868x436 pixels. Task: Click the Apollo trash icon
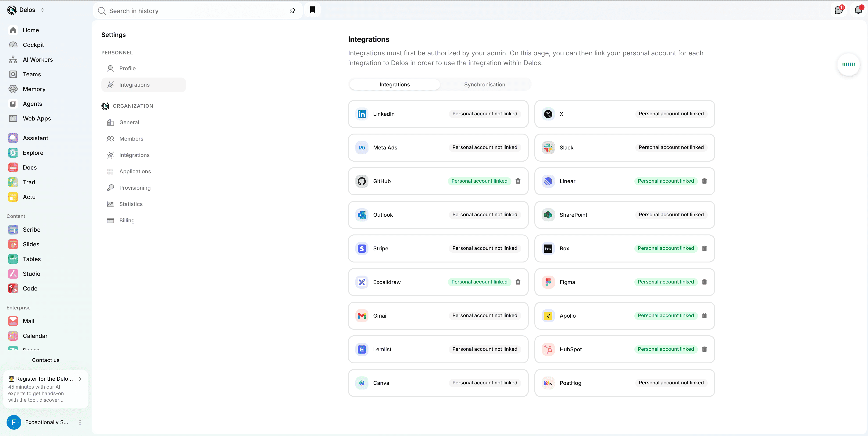(704, 316)
